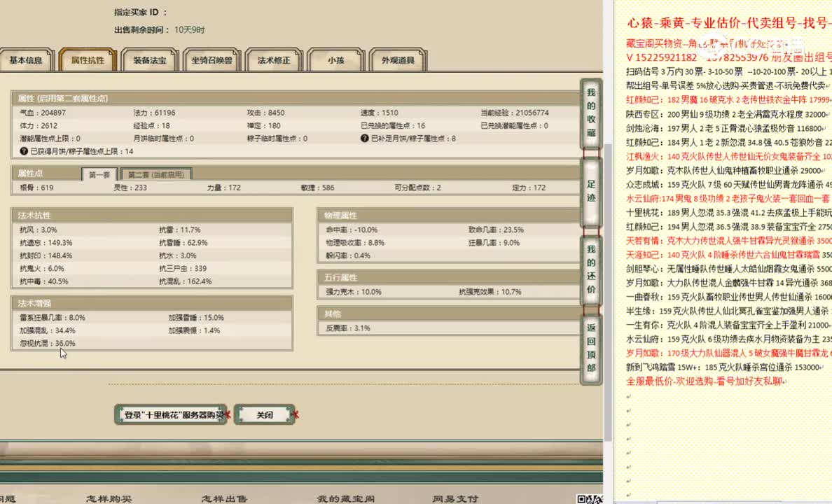Viewport: 832px width, 504px height.
Task: Click the help icon beside 已获得月饼/粽子属性点上限
Action: tap(23, 151)
